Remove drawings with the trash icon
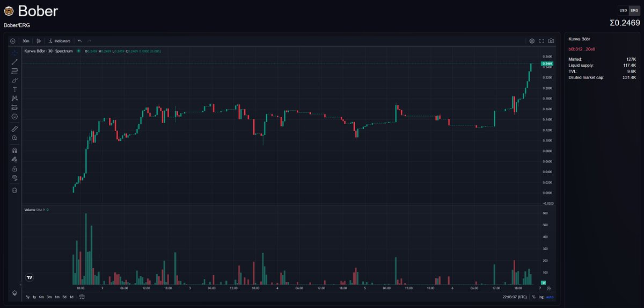 (x=14, y=190)
